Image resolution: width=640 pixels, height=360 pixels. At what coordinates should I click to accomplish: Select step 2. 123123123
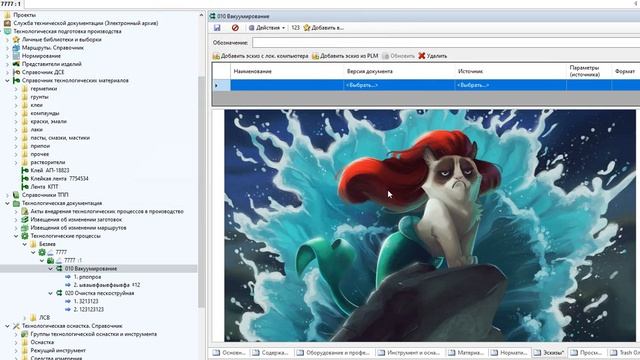click(x=89, y=309)
